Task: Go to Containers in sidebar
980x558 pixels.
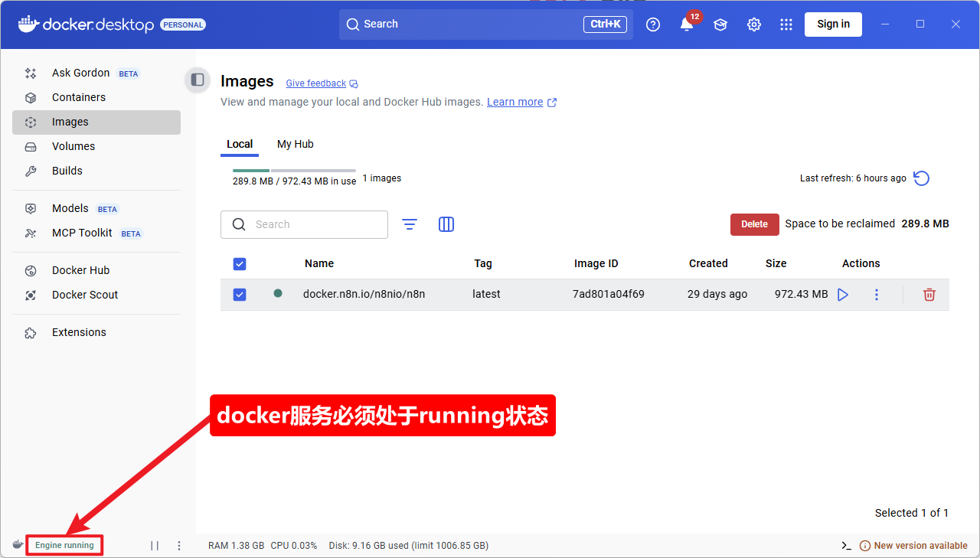Action: tap(96, 97)
